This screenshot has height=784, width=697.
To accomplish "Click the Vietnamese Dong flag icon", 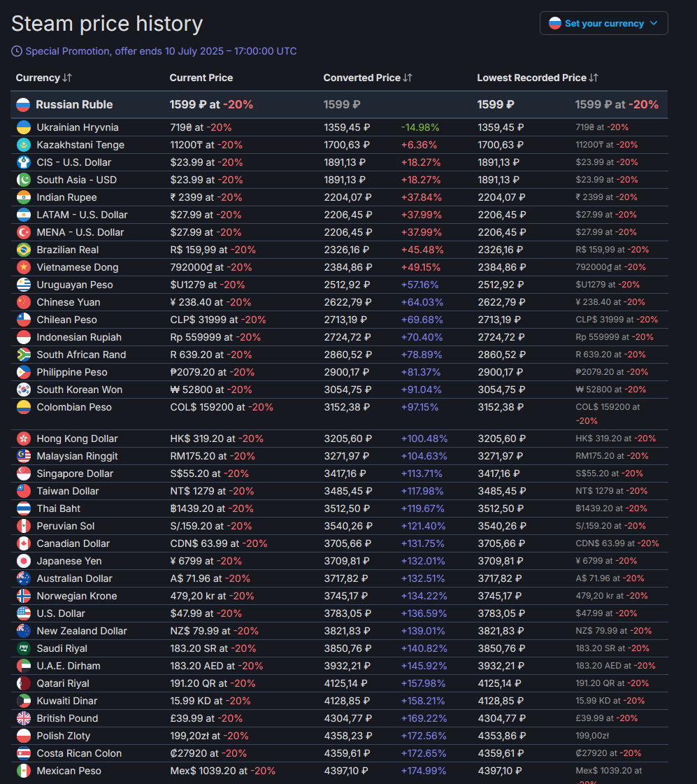I will (24, 267).
